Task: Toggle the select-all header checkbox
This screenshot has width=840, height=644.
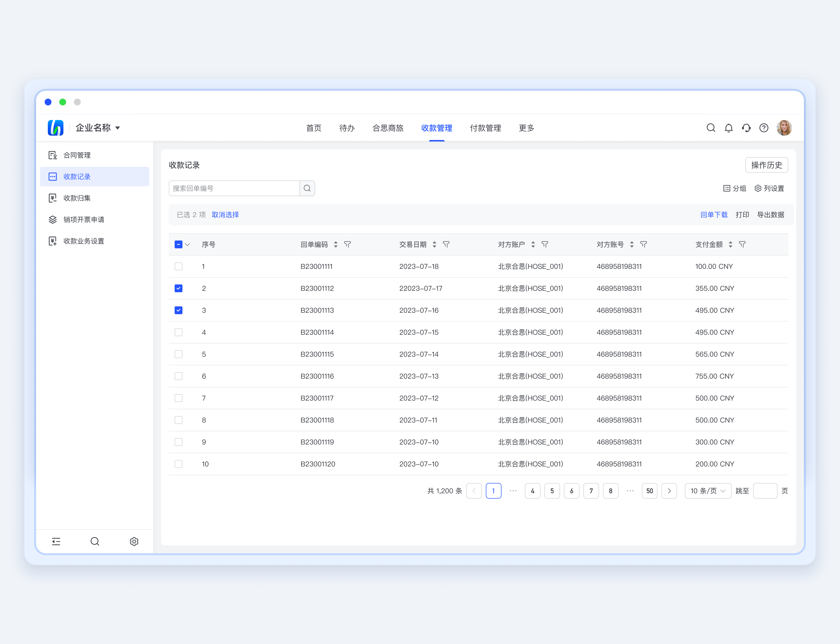Action: coord(179,245)
